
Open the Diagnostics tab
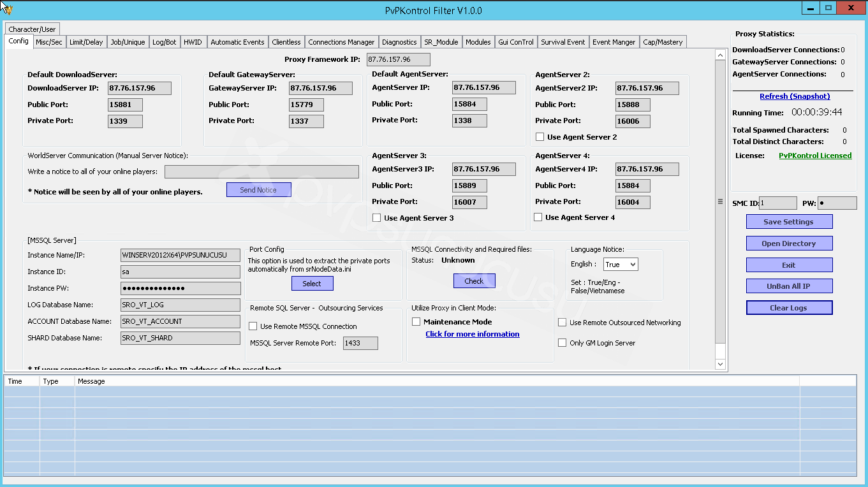coord(399,42)
